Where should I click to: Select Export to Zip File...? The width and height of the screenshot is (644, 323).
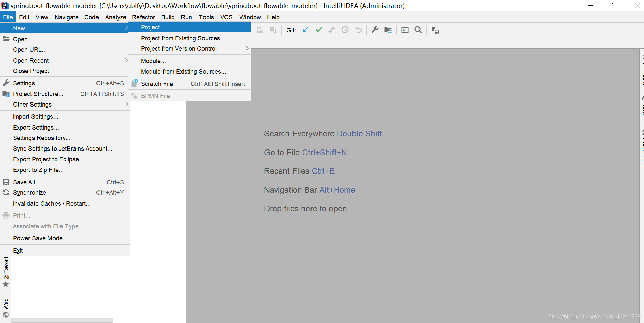click(x=65, y=170)
